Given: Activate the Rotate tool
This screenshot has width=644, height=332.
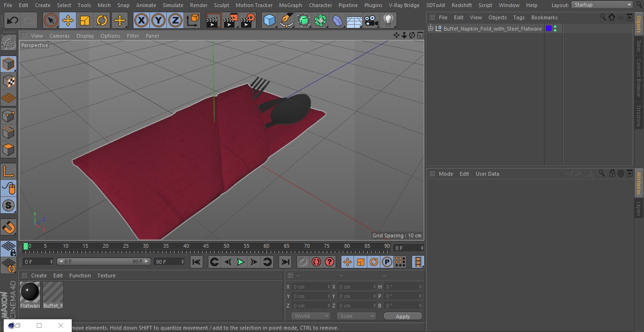Looking at the screenshot, I should coord(102,20).
